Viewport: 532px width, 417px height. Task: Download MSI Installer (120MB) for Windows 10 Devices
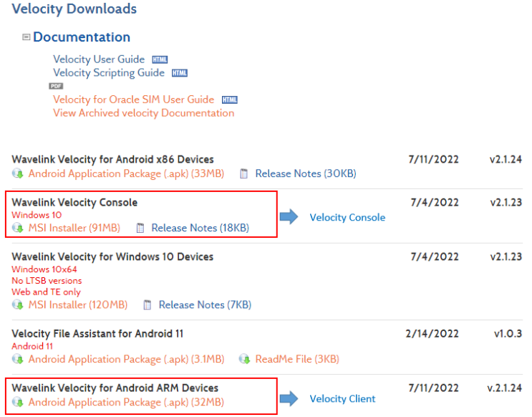pos(77,305)
